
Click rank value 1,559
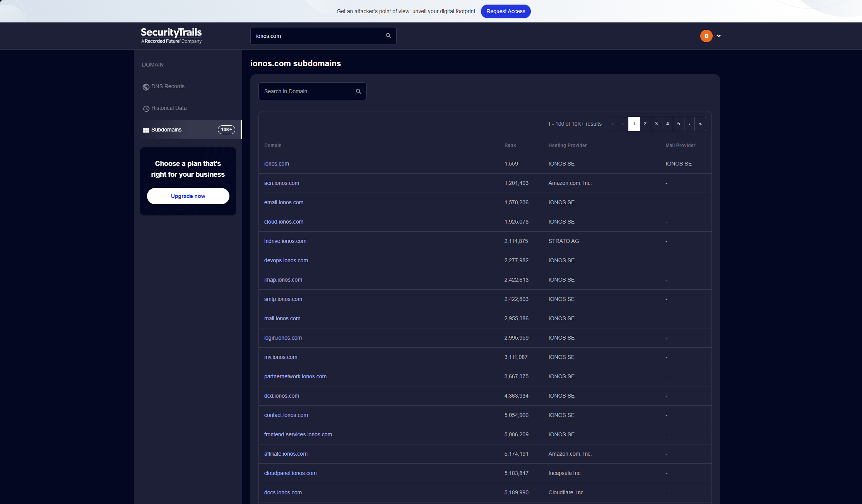[x=511, y=164]
